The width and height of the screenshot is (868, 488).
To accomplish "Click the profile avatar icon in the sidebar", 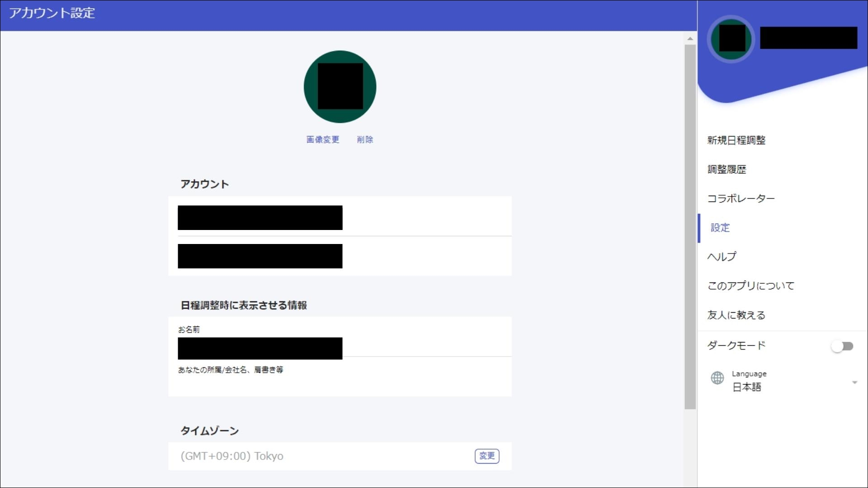I will 731,38.
